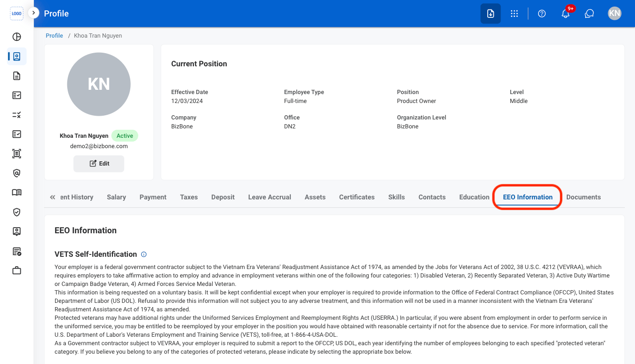Open the apps grid menu
The width and height of the screenshot is (635, 364).
(x=514, y=14)
